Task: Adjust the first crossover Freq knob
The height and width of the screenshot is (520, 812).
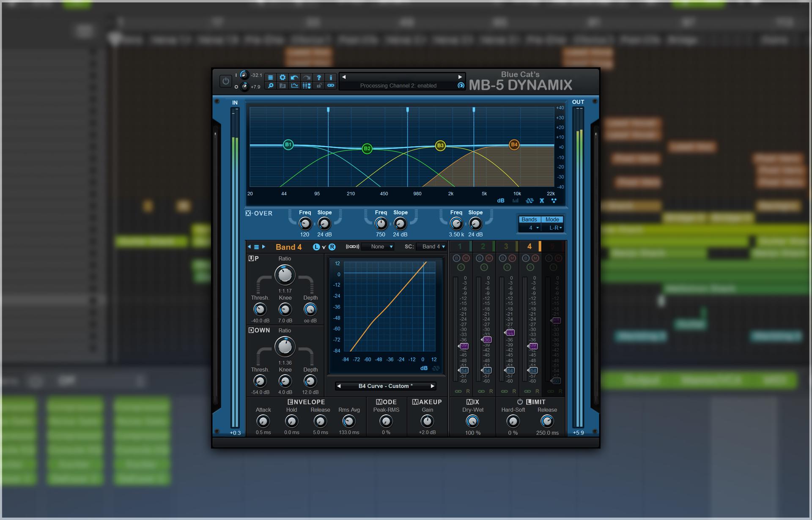Action: pyautogui.click(x=305, y=224)
